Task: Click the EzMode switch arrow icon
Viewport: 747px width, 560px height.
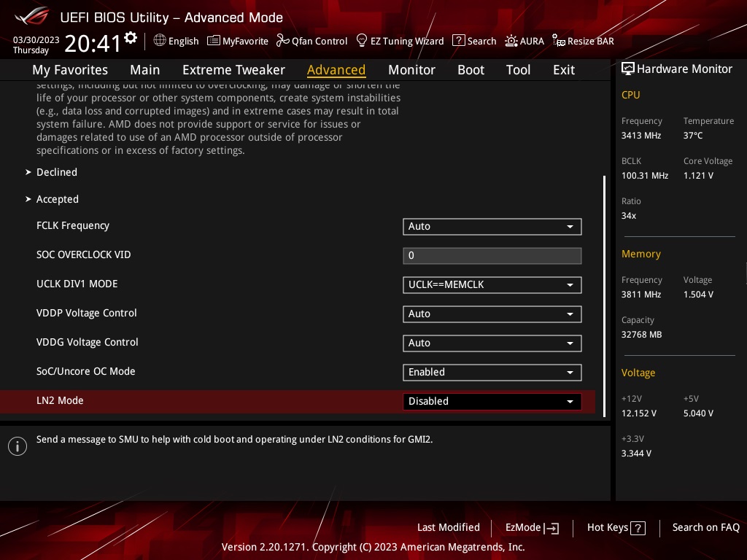Action: (x=551, y=528)
